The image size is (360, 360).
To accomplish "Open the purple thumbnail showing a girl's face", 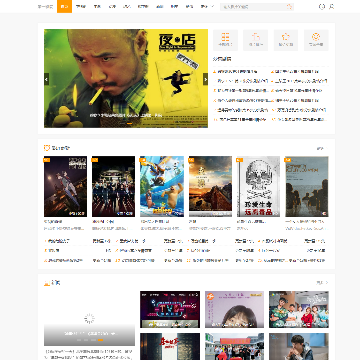I will point(234,309).
